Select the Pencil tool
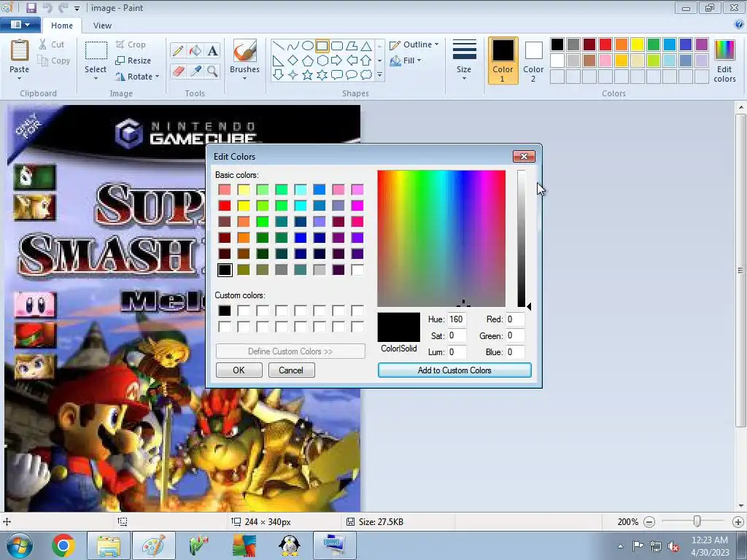Viewport: 747px width, 560px height. click(178, 50)
